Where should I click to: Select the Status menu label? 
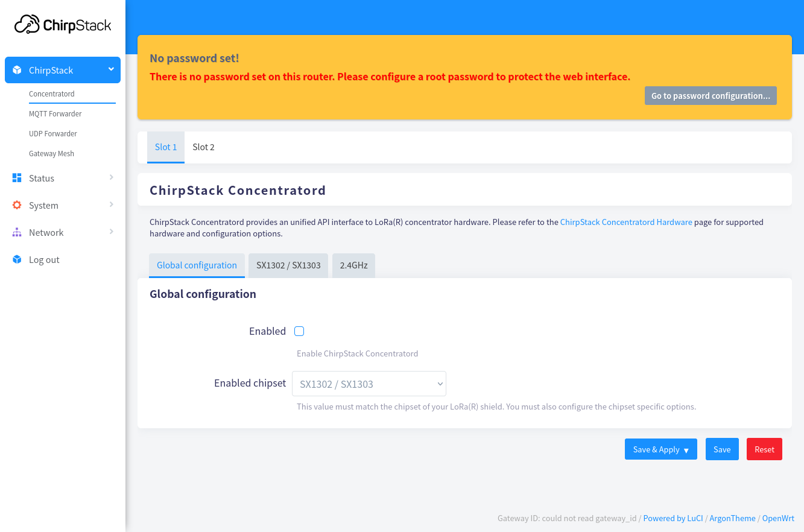pos(42,179)
